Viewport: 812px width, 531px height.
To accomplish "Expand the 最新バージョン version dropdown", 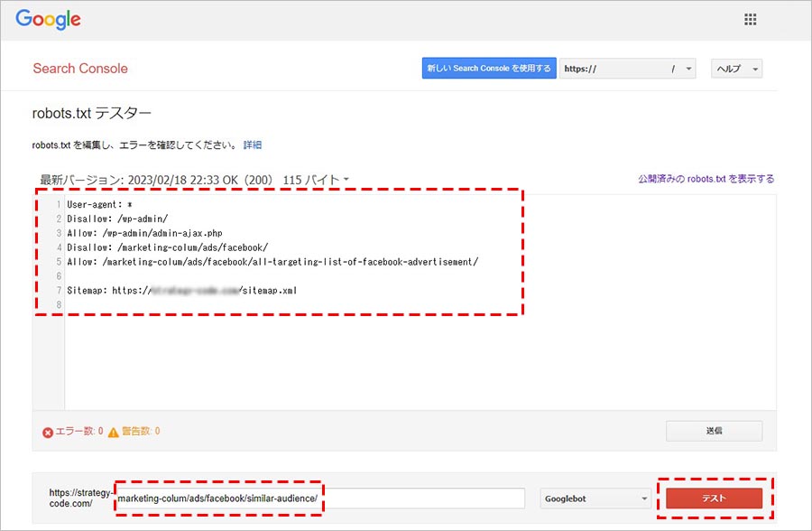I will coord(195,180).
